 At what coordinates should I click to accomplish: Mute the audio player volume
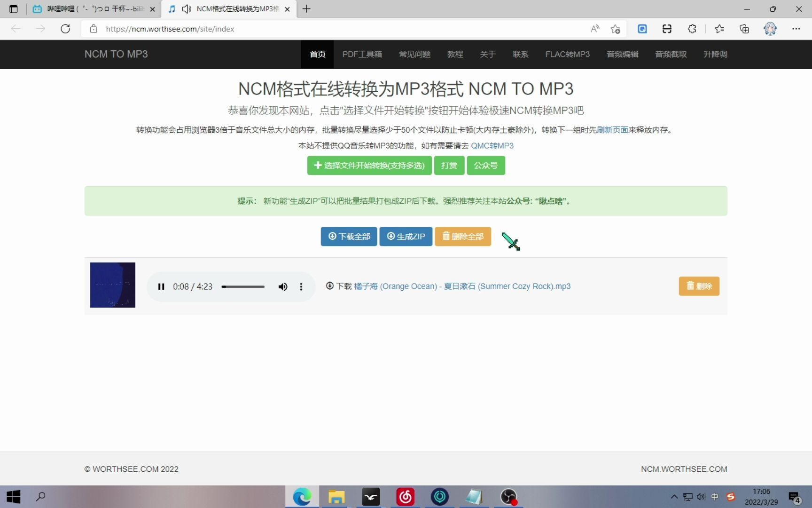tap(283, 286)
